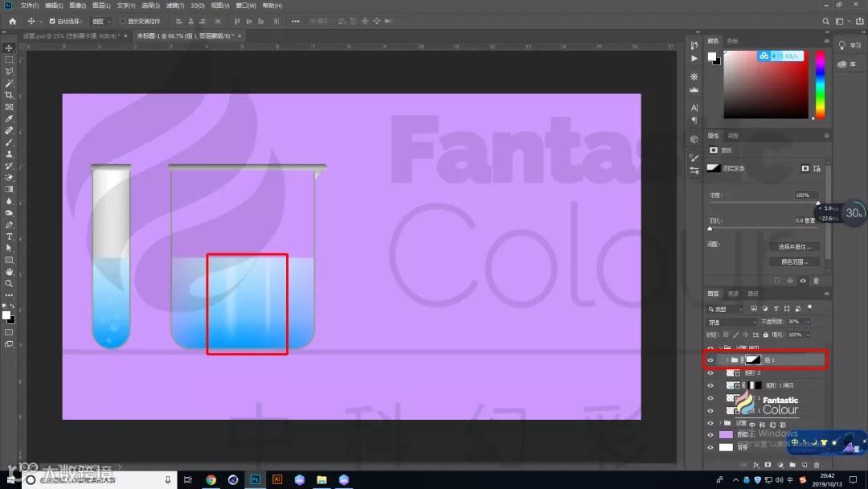Open the 3D panel cube icon
This screenshot has width=868, height=489.
coord(694,139)
